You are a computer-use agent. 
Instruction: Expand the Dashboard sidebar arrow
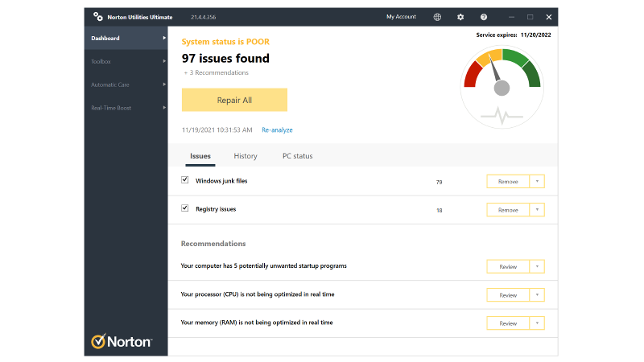164,38
